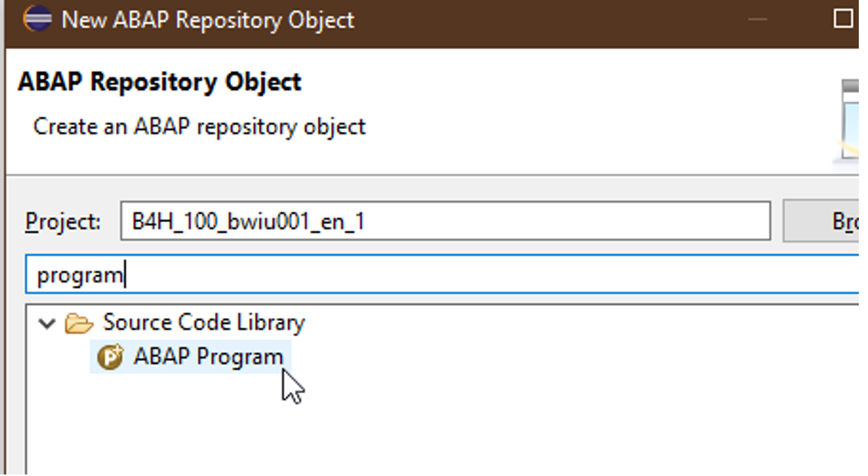Image resolution: width=868 pixels, height=476 pixels.
Task: Select ABAP Program in the tree
Action: pyautogui.click(x=190, y=357)
